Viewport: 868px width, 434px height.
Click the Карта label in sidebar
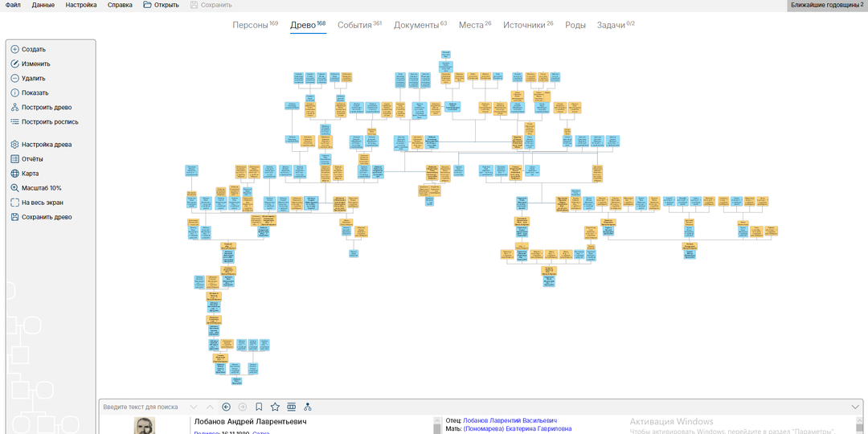click(x=30, y=174)
